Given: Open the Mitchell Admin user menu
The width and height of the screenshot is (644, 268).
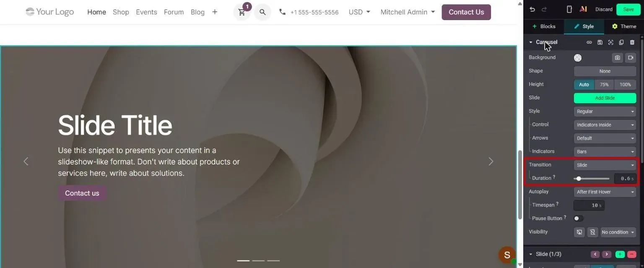Looking at the screenshot, I should pyautogui.click(x=408, y=12).
